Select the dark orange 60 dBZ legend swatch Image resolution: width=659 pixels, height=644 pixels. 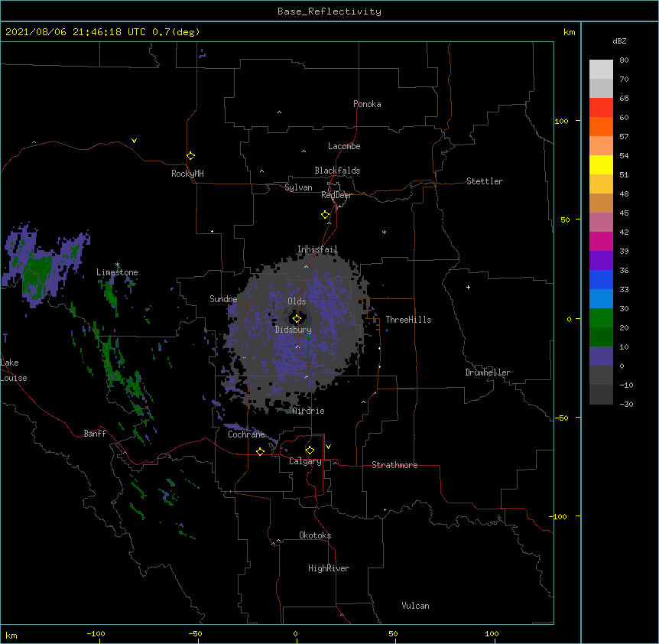click(x=601, y=126)
